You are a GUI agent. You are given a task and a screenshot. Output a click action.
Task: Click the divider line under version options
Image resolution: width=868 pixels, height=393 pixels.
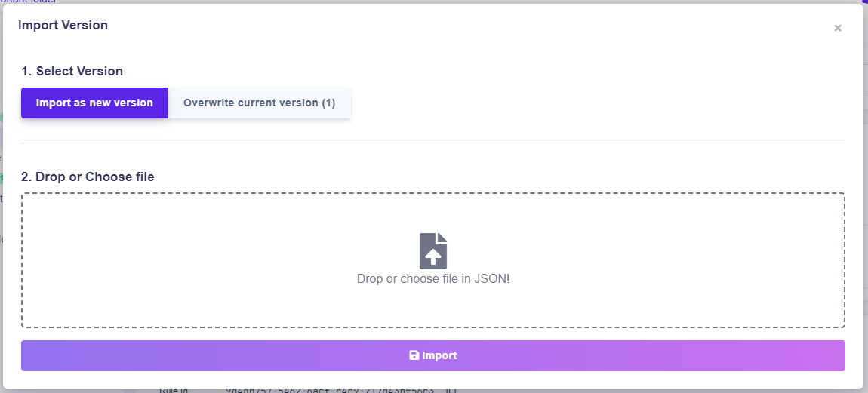(x=433, y=143)
